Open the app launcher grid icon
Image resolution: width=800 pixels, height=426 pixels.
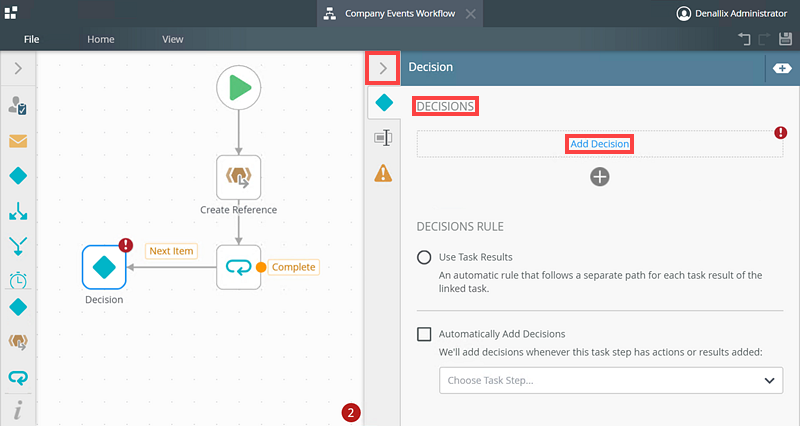[11, 13]
